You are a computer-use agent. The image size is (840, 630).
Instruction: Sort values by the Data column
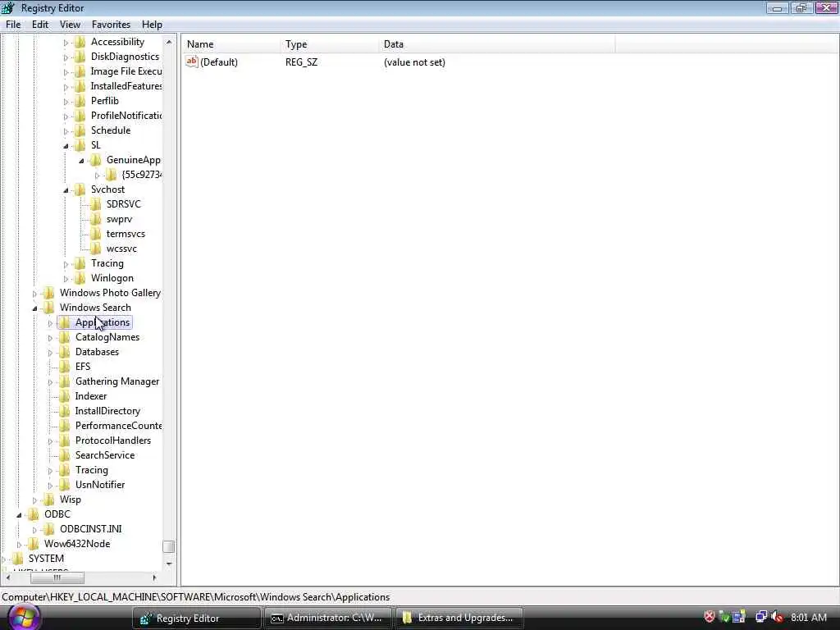pos(496,44)
